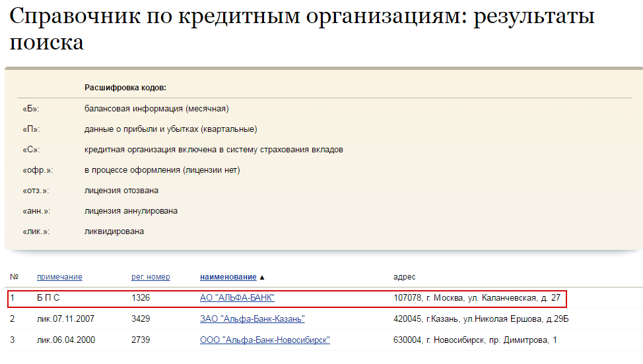This screenshot has width=643, height=364.
Task: Click "Расшифровка кодов:" heading
Action: coord(125,88)
